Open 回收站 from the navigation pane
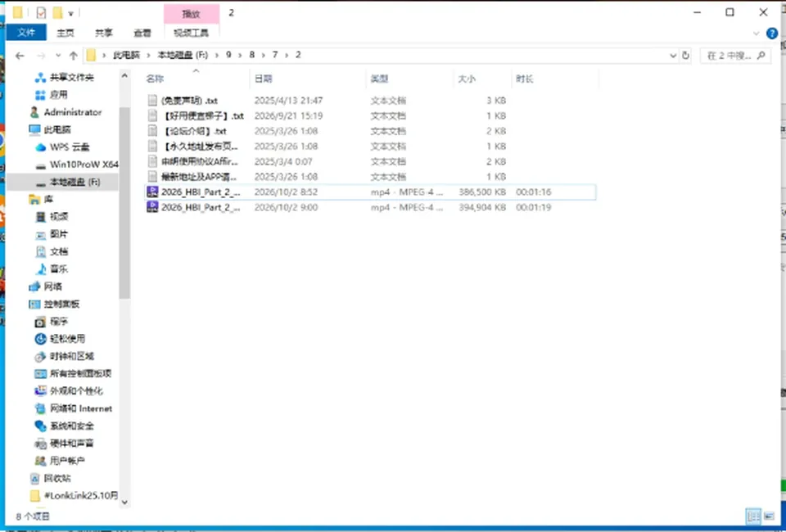786x532 pixels. pyautogui.click(x=57, y=479)
